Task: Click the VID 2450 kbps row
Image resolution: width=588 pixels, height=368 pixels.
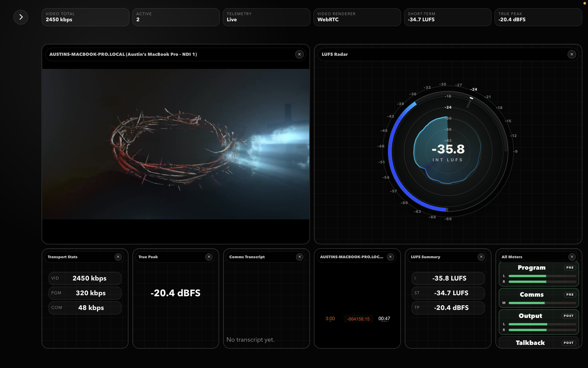Action: pos(85,278)
